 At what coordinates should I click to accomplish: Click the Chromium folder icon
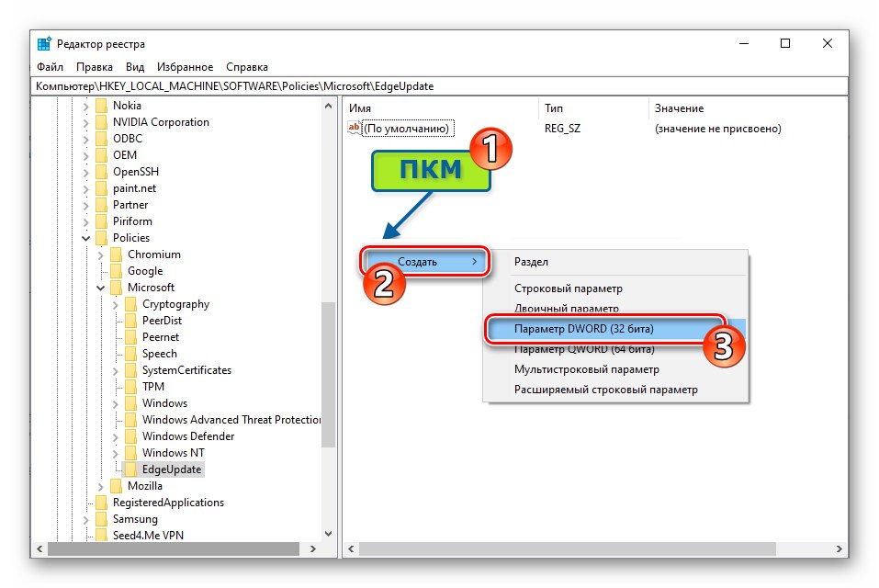(x=116, y=254)
